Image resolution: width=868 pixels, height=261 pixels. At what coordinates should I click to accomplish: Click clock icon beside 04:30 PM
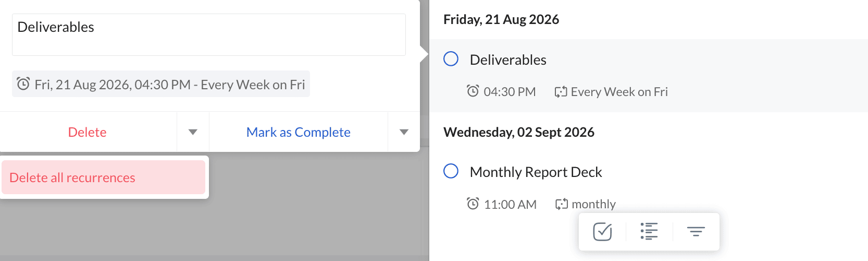point(473,91)
